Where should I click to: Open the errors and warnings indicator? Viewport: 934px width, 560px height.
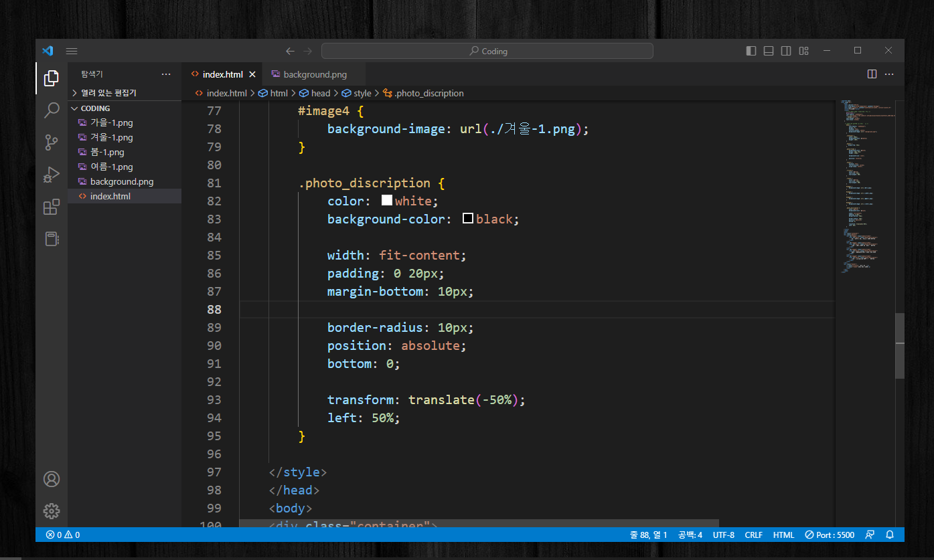[x=63, y=535]
